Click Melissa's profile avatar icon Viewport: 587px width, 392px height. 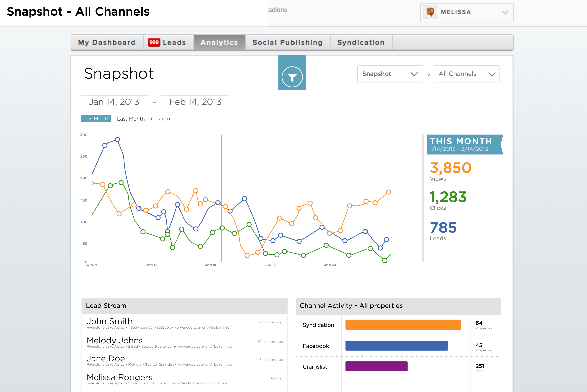(430, 12)
